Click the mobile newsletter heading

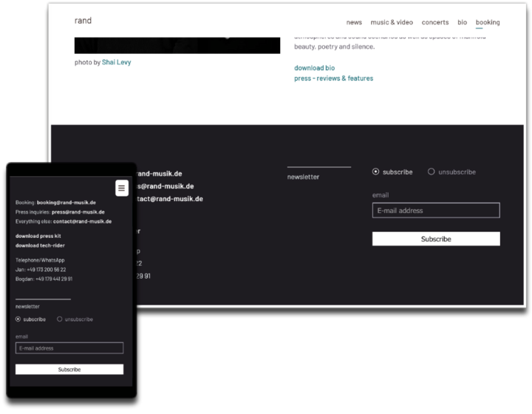coord(27,307)
